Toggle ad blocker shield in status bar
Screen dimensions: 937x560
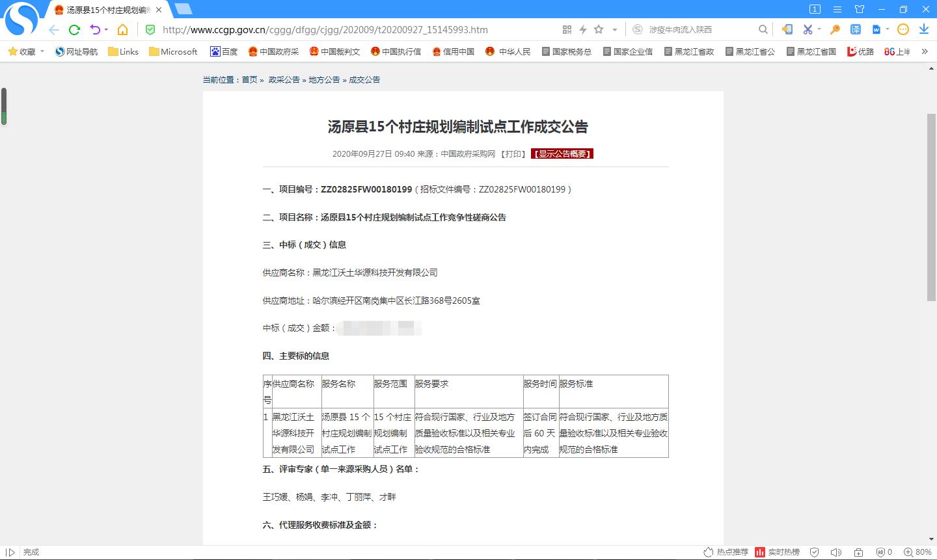pos(815,552)
